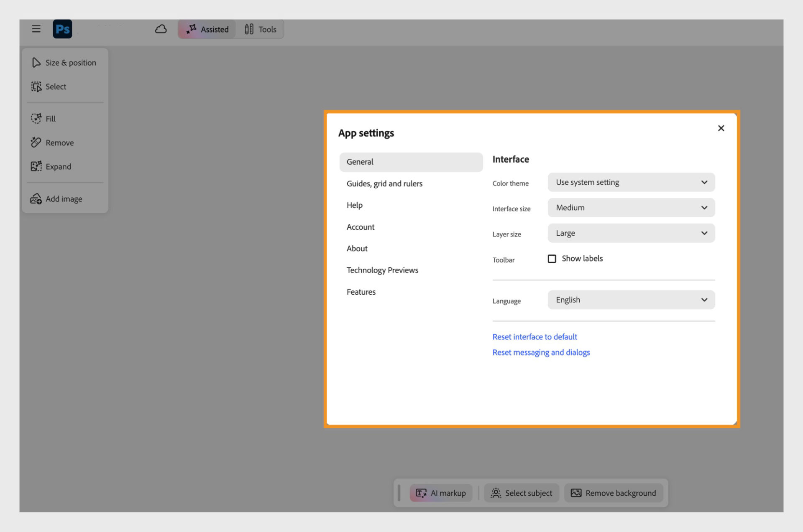Open Technology Previews settings
The image size is (803, 532).
[x=411, y=270]
